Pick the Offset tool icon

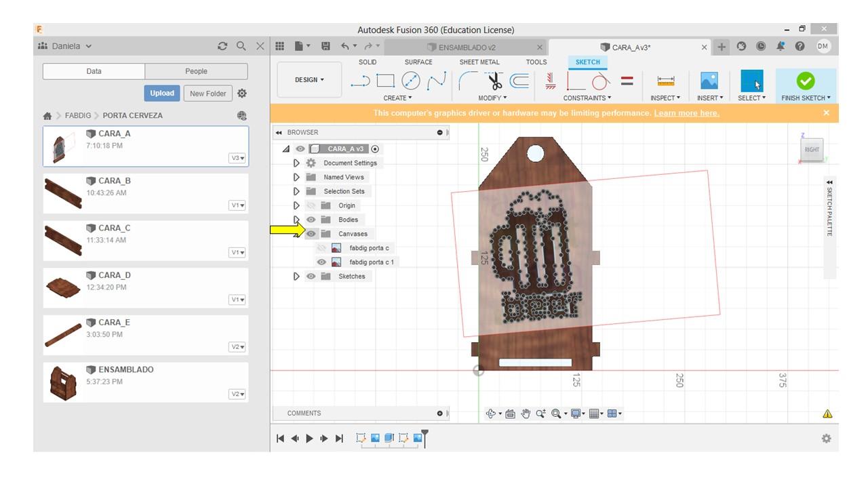click(519, 81)
